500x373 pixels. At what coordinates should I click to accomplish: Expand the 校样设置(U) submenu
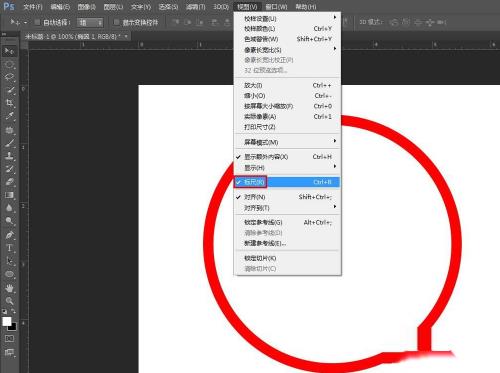coord(287,18)
